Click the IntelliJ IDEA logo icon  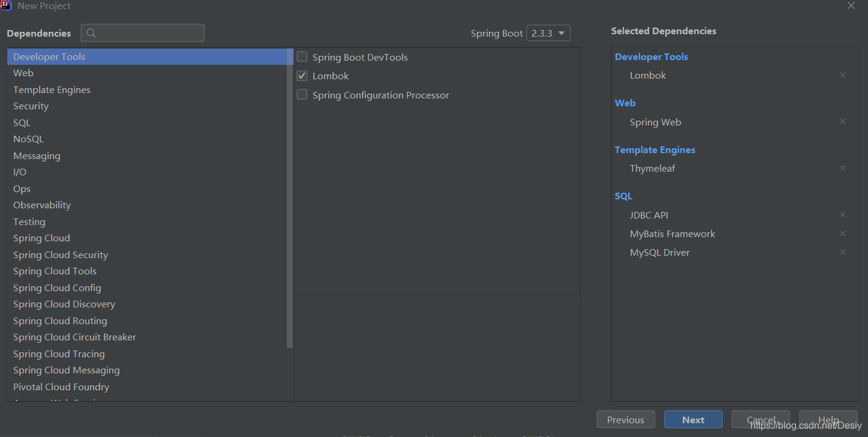pyautogui.click(x=6, y=6)
